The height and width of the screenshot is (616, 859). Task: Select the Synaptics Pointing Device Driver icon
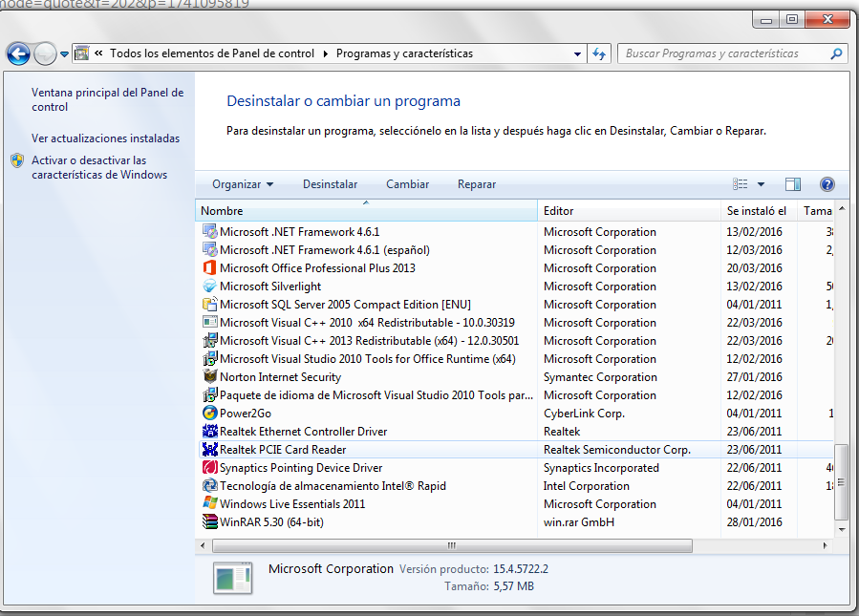tap(210, 468)
